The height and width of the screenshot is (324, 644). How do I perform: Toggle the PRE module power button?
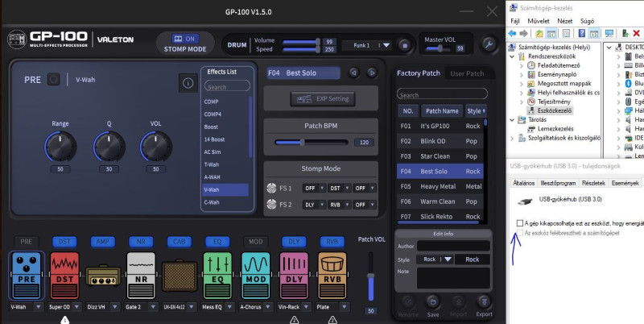(x=53, y=79)
